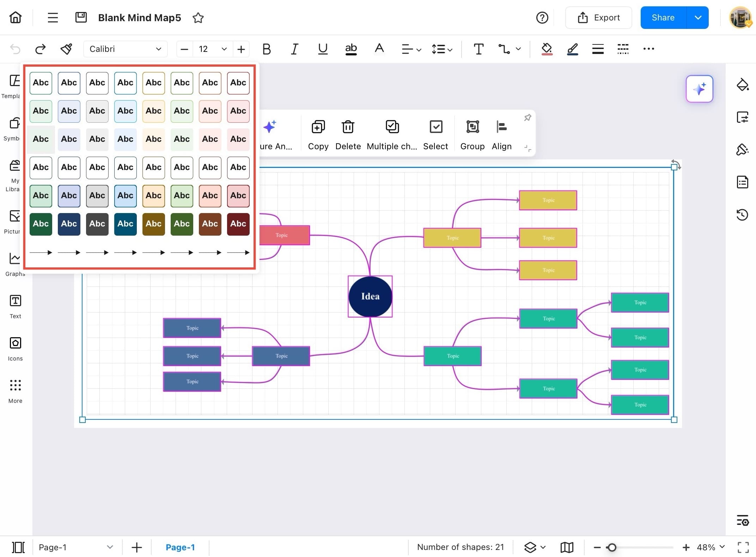Switch to the Page-1 tab
The height and width of the screenshot is (557, 756).
pos(181,547)
